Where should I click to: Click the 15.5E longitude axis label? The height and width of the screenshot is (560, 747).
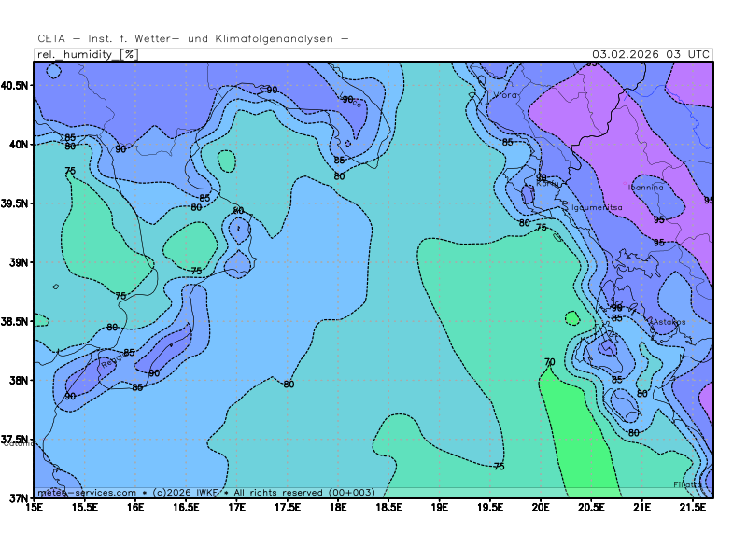click(x=85, y=508)
